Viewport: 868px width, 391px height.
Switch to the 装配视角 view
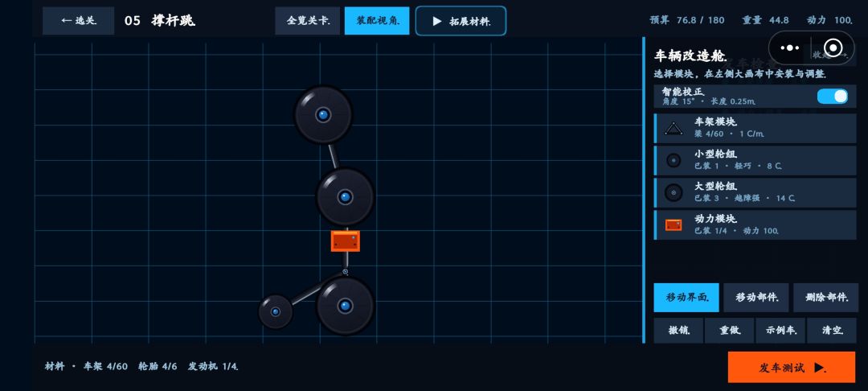click(x=377, y=21)
